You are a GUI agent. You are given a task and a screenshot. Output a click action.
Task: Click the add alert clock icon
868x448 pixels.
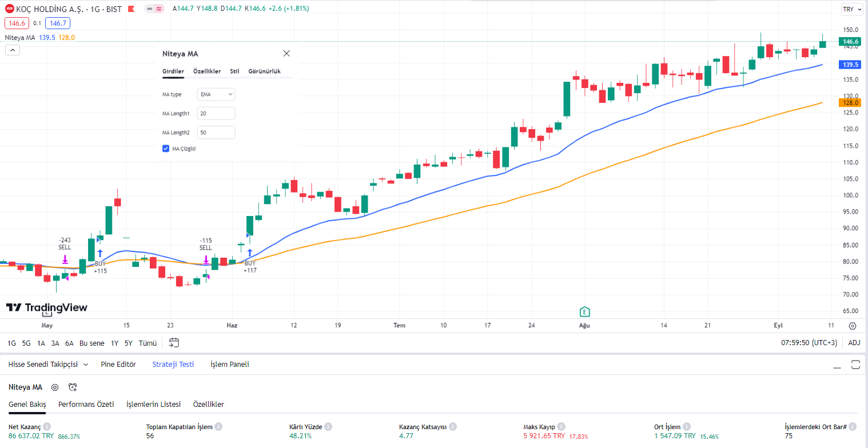click(x=73, y=387)
